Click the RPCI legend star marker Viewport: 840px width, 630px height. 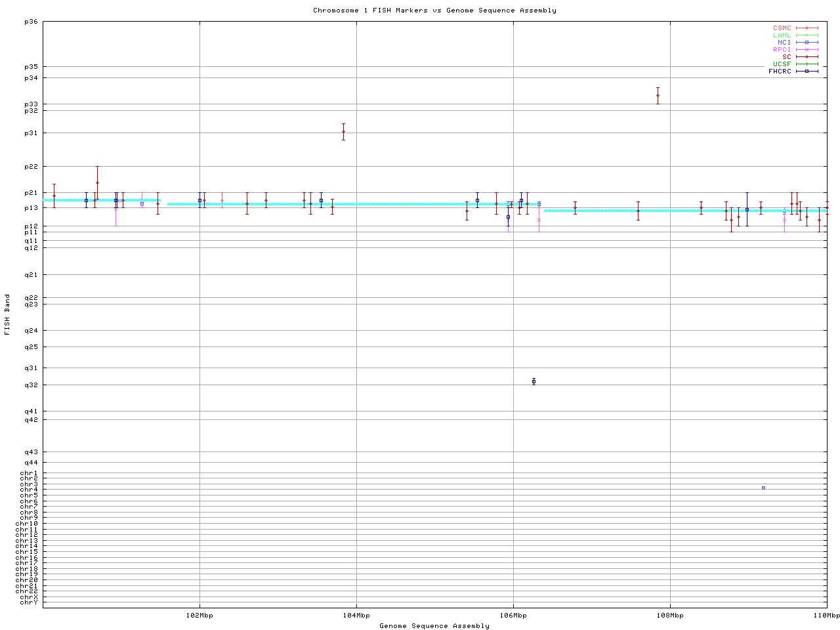(x=807, y=50)
